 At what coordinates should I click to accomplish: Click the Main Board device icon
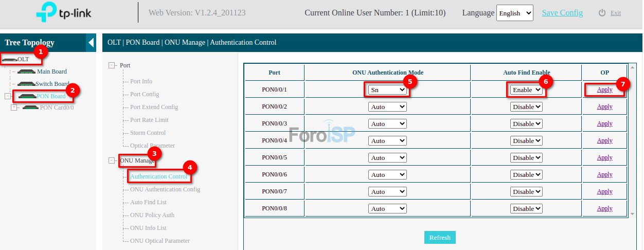[27, 72]
